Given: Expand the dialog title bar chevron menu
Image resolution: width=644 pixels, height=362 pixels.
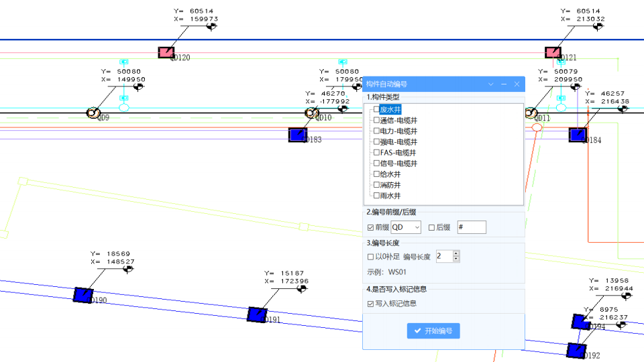Looking at the screenshot, I should (x=491, y=84).
